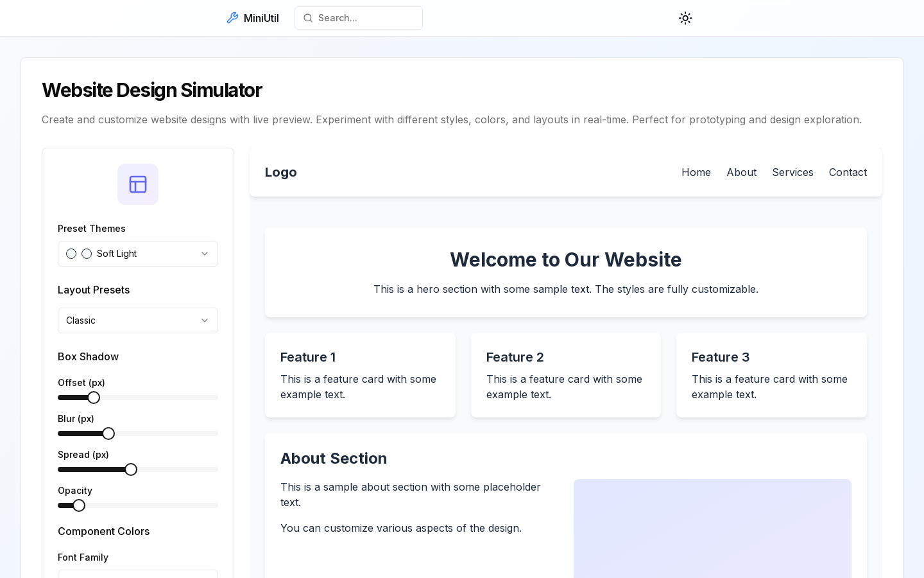
Task: Click the Logo text in preview header
Action: 281,172
